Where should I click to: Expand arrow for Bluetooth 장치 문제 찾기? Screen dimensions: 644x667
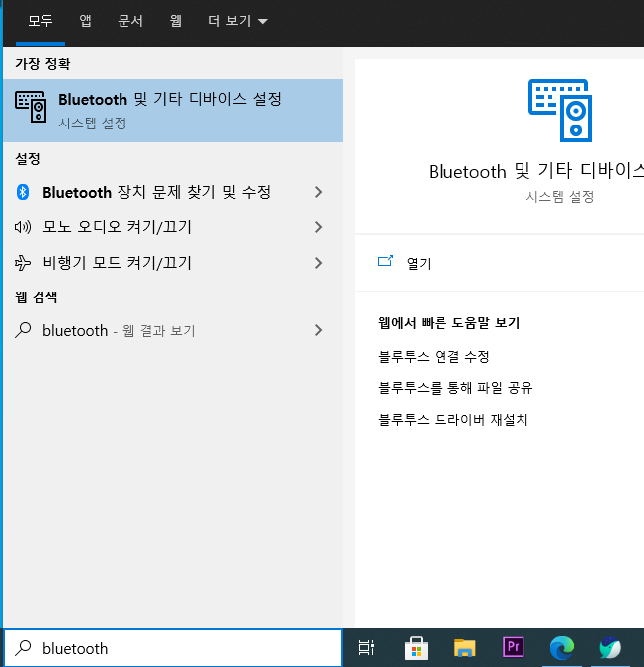pyautogui.click(x=319, y=192)
